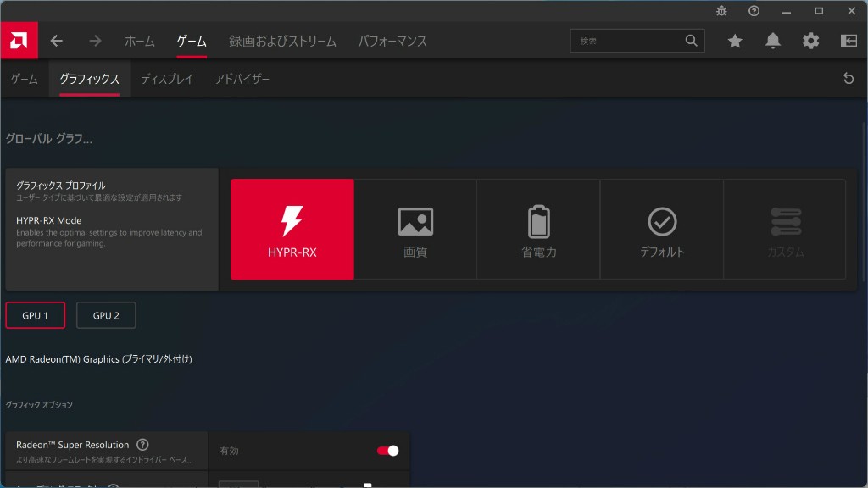Image resolution: width=868 pixels, height=488 pixels.
Task: Maximize the AMD Software window
Action: pos(820,11)
